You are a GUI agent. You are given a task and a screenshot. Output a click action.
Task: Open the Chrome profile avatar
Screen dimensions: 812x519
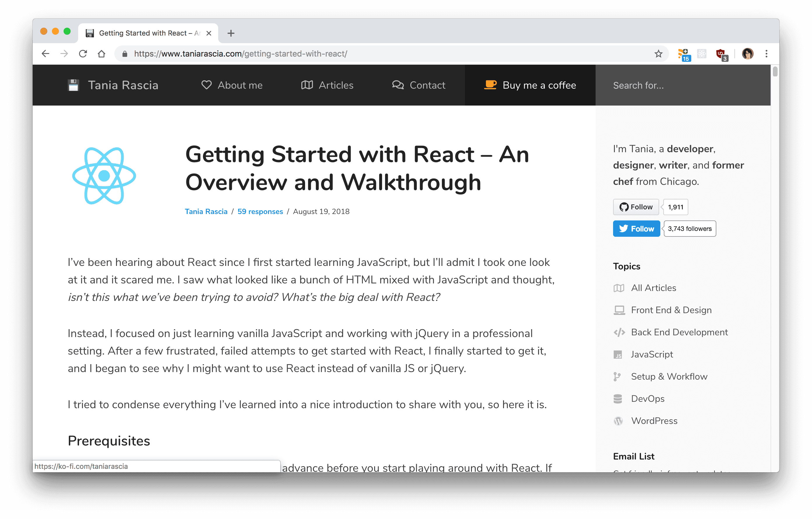pyautogui.click(x=748, y=54)
